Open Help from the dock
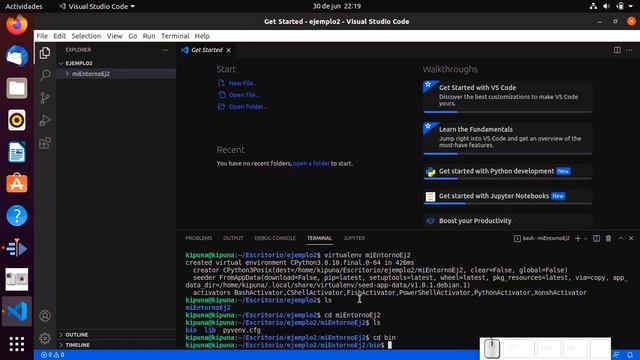 [17, 216]
